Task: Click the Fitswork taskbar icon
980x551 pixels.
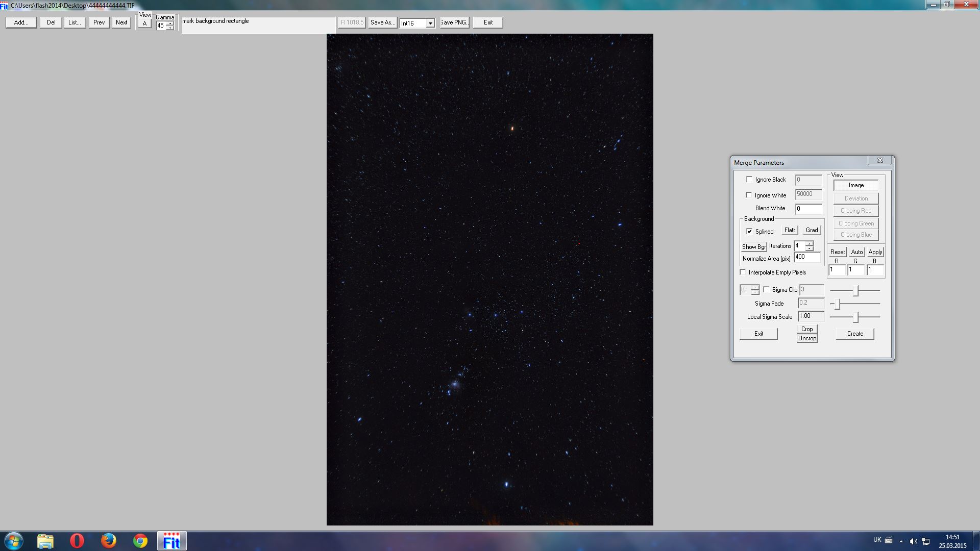Action: (171, 541)
